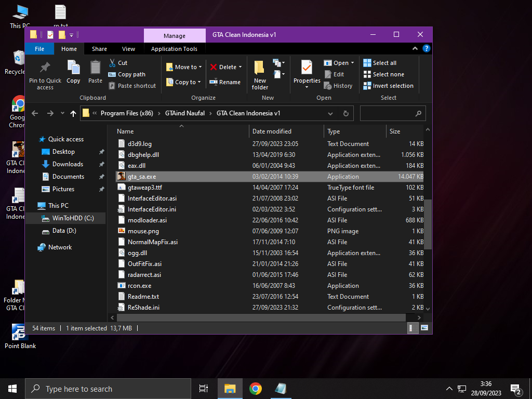Sort by Date modified column
The height and width of the screenshot is (399, 532).
coord(272,131)
